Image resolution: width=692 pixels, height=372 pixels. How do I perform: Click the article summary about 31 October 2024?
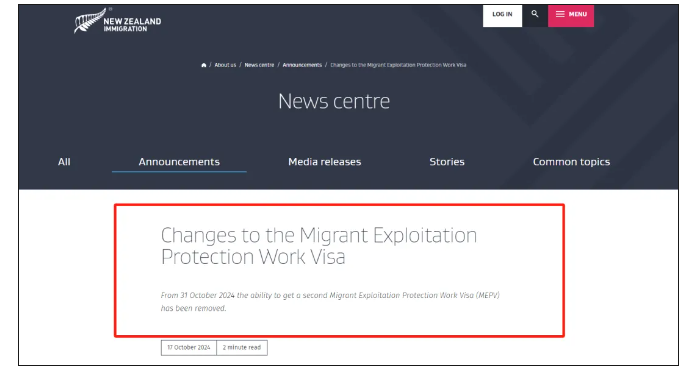coord(330,301)
